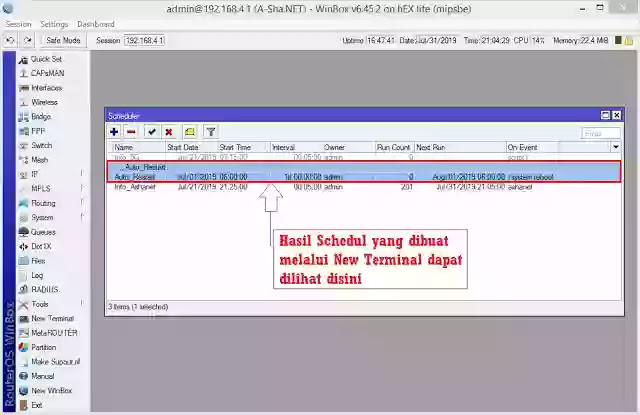
Task: Sort by Owner column
Action: point(348,147)
